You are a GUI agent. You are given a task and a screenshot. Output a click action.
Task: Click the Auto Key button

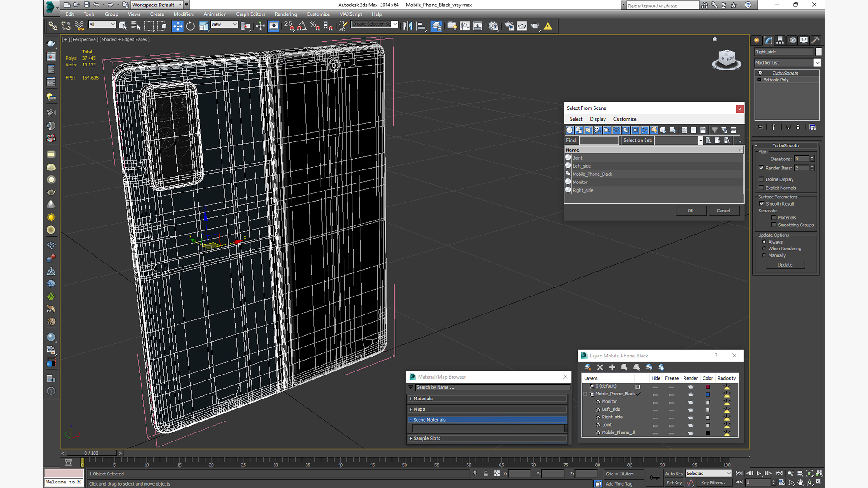(x=674, y=474)
